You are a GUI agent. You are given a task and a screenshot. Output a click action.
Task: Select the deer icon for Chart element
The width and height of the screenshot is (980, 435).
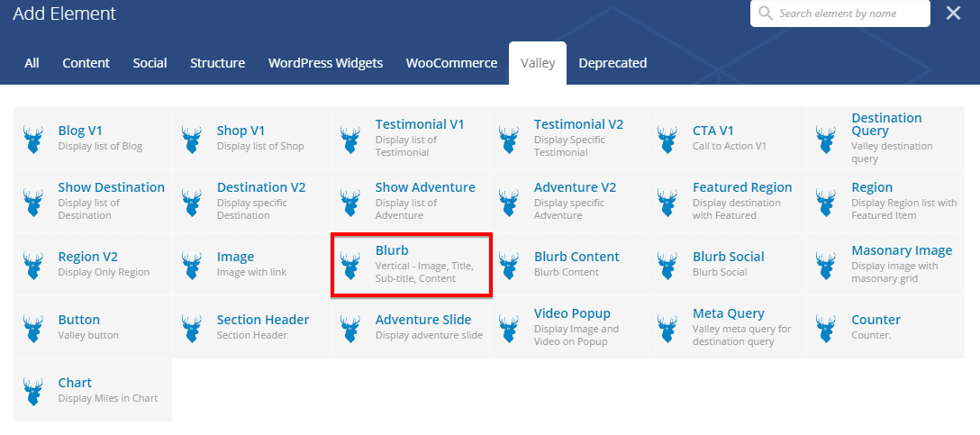tap(33, 391)
